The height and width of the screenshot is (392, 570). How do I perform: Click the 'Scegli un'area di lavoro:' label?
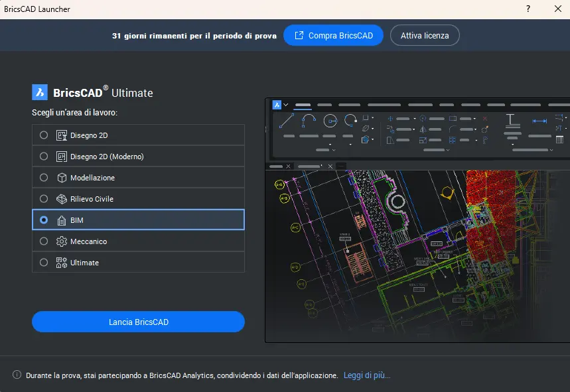pyautogui.click(x=74, y=113)
